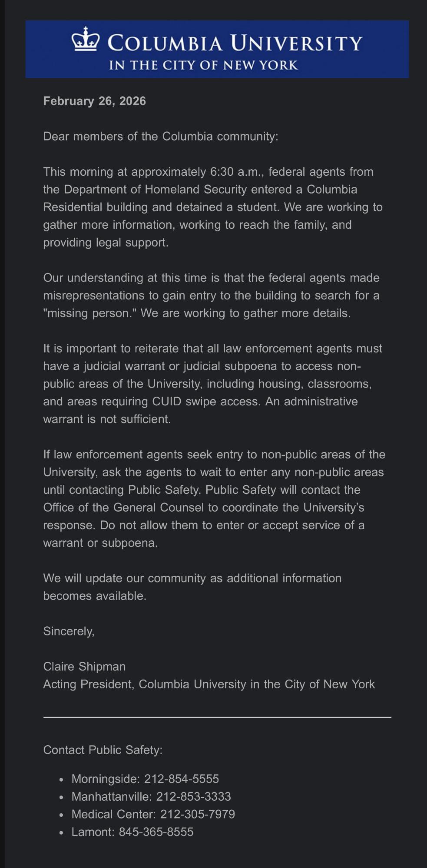Tap the Lamont number 845-365-8555
Screen dimensions: 427x868
coord(156,832)
